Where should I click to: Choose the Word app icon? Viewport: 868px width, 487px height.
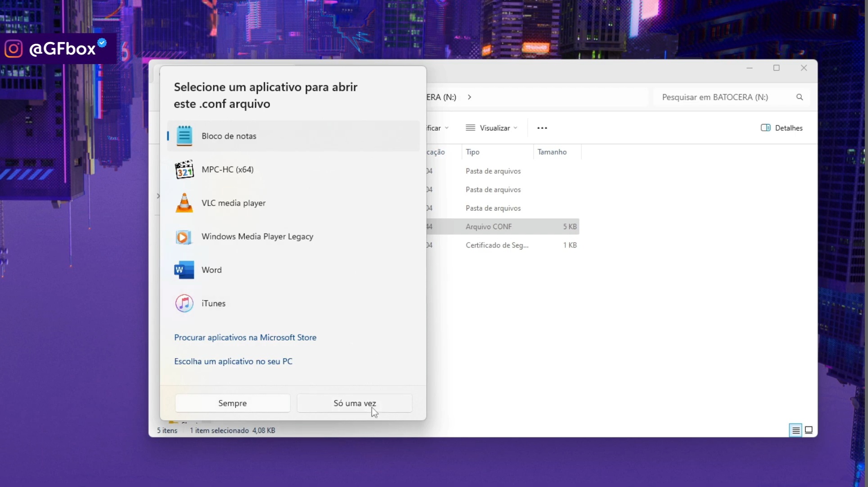(184, 270)
